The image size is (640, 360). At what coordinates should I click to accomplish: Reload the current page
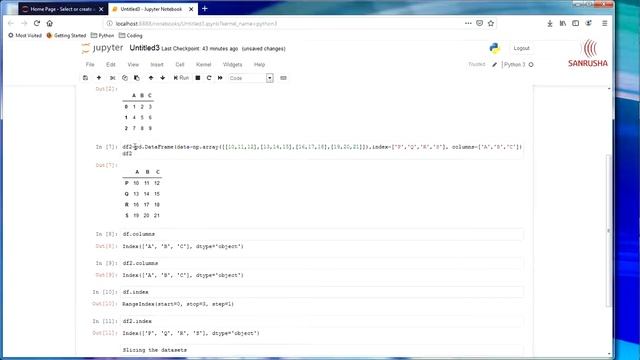click(37, 23)
